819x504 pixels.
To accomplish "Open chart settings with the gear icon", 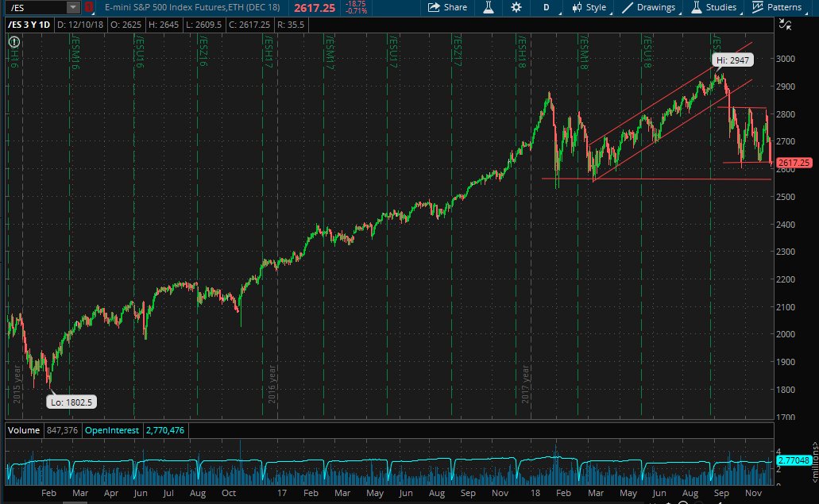I will [x=516, y=7].
